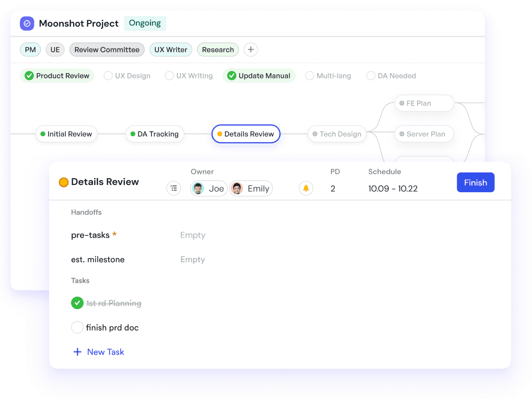This screenshot has height=399, width=532.
Task: Select the UX Writer tag
Action: pyautogui.click(x=171, y=50)
